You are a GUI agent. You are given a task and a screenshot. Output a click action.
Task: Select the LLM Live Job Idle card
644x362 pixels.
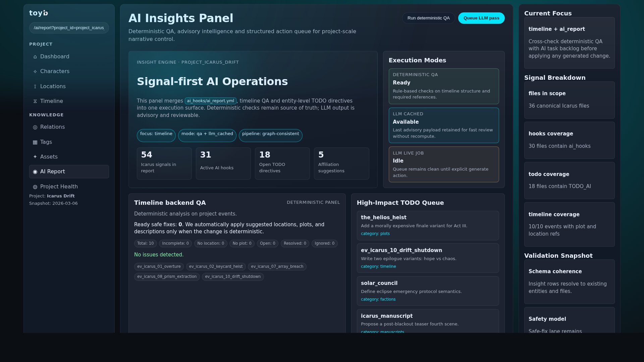coord(443,164)
